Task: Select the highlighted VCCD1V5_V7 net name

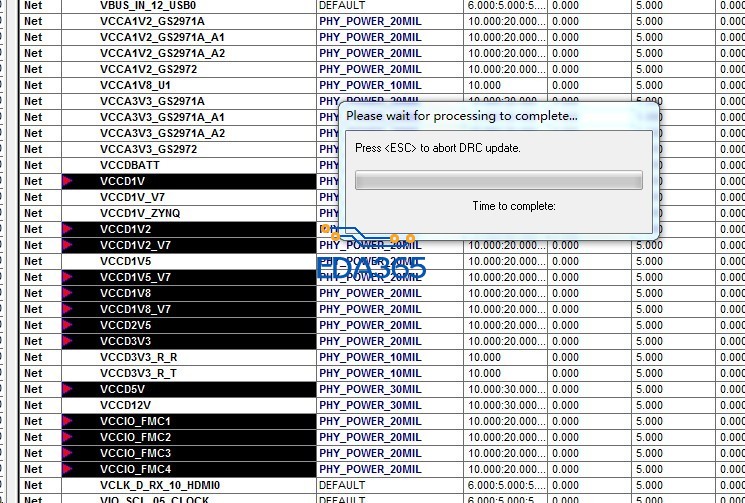Action: 135,277
